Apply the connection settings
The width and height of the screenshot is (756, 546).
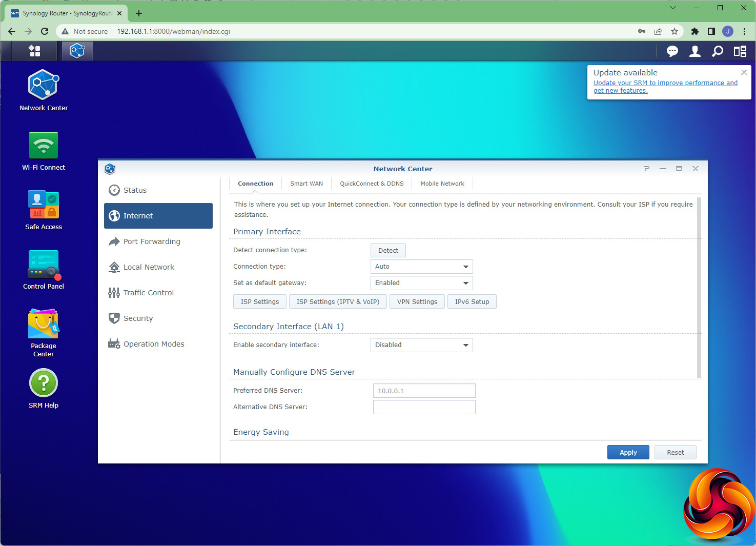click(x=628, y=452)
